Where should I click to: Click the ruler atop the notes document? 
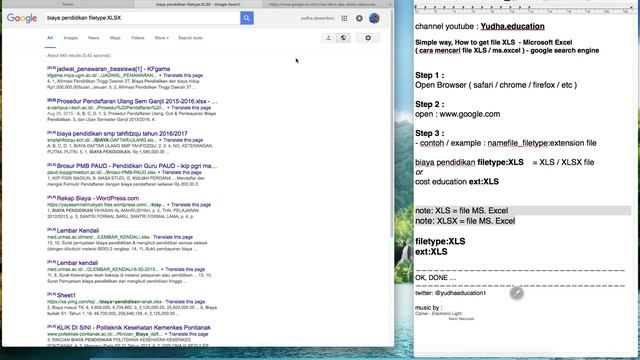click(524, 9)
